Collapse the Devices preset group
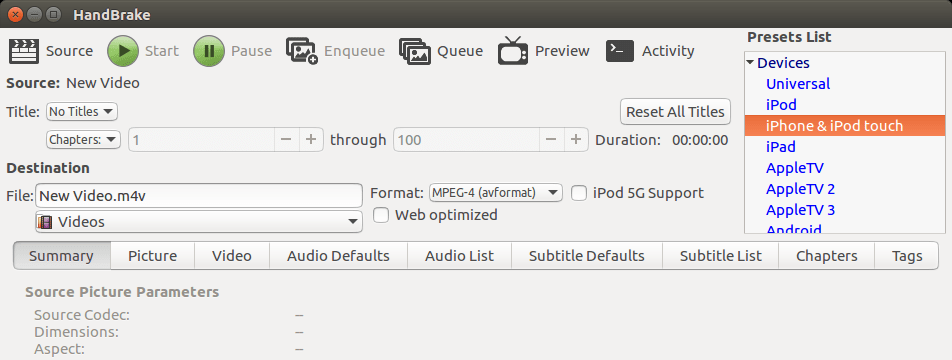Image resolution: width=952 pixels, height=360 pixels. pos(750,63)
